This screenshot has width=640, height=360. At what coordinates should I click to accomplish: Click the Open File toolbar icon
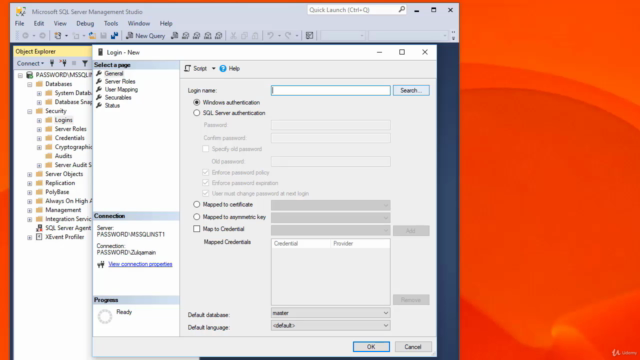[x=93, y=36]
